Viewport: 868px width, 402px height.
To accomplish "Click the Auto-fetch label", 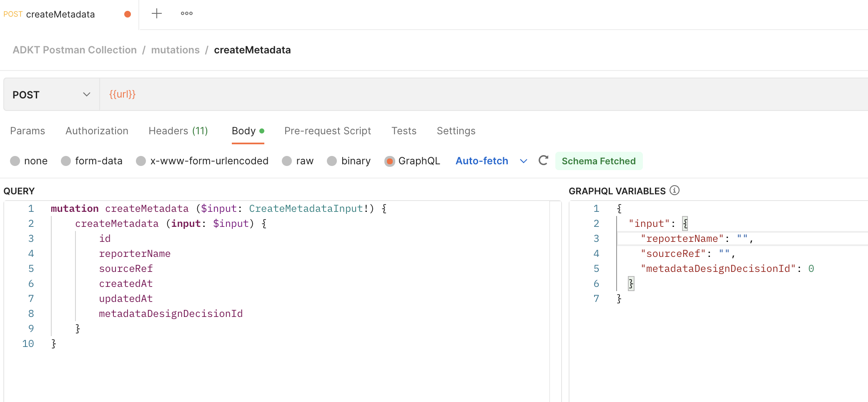I will pos(482,161).
